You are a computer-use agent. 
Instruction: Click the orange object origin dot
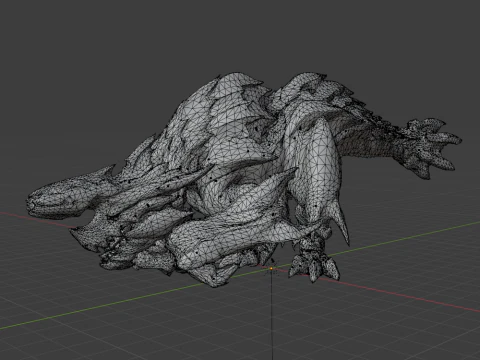pos(271,268)
